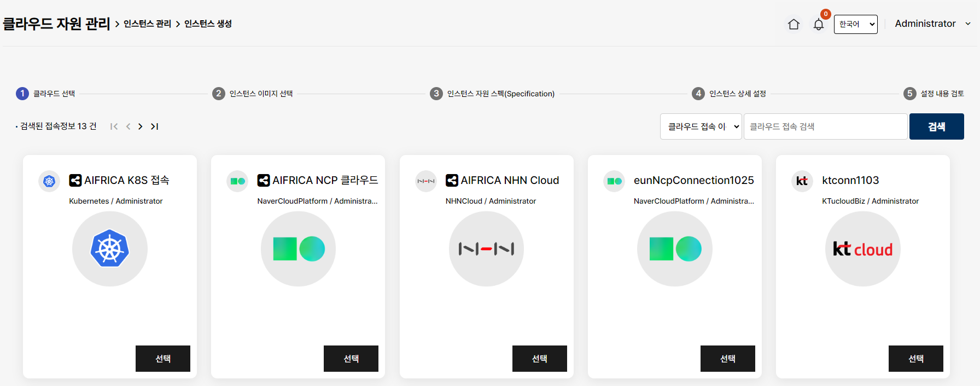The image size is (980, 386).
Task: Click the 검색 search button
Action: (936, 126)
